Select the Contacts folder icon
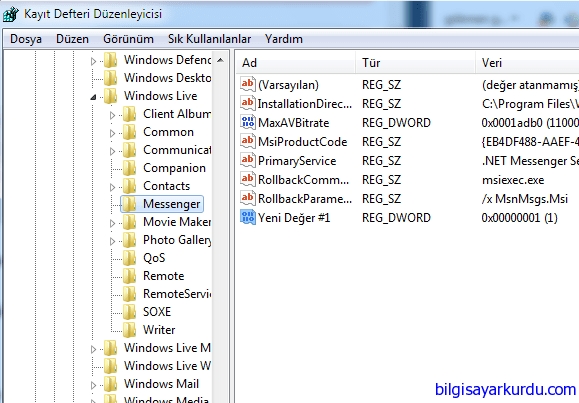 pyautogui.click(x=130, y=186)
